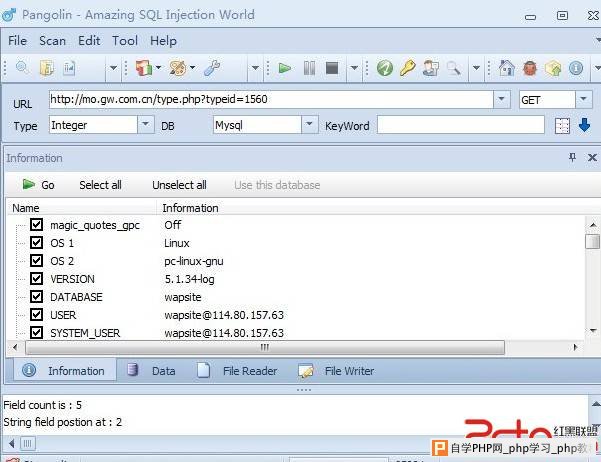The image size is (601, 462).
Task: Click the grayed search magnifier toolbar icon
Action: [x=453, y=68]
